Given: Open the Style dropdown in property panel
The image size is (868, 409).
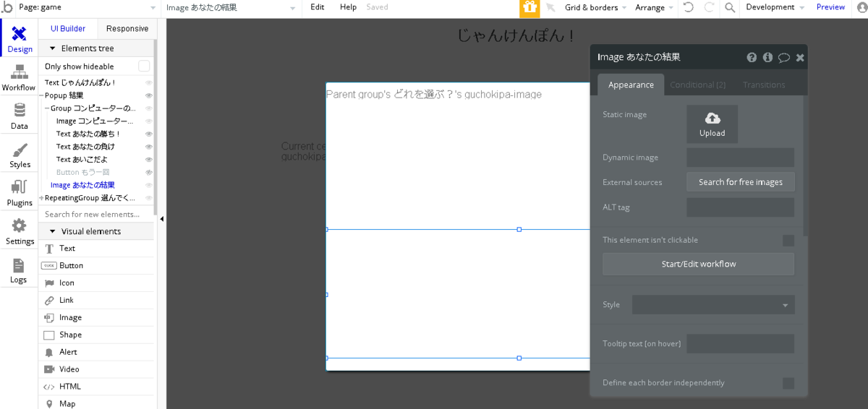Looking at the screenshot, I should 713,305.
